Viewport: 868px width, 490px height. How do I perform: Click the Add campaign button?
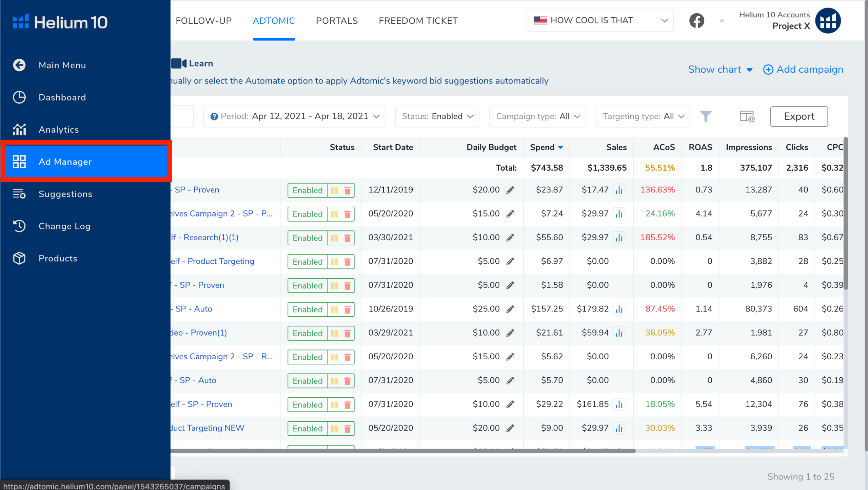pos(803,69)
